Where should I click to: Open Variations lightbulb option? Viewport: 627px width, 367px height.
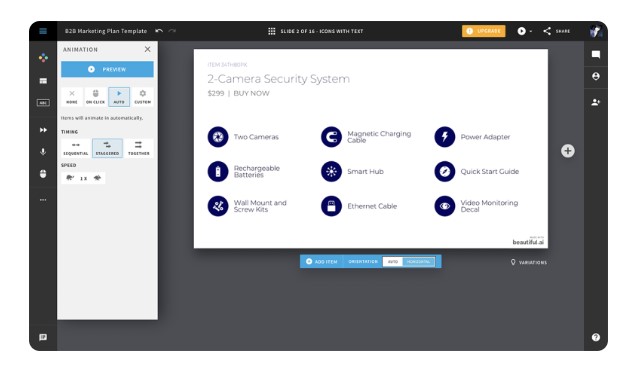pos(529,262)
